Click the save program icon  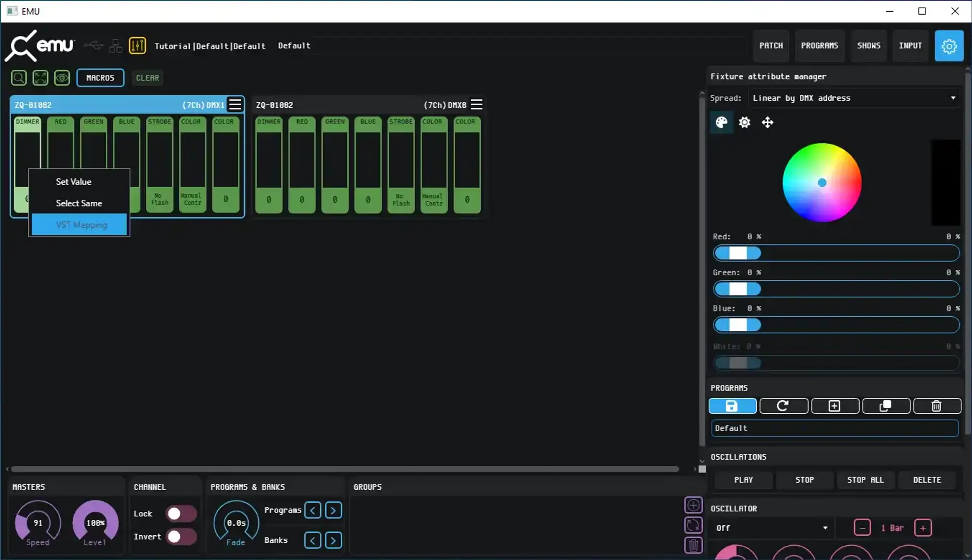(x=732, y=406)
